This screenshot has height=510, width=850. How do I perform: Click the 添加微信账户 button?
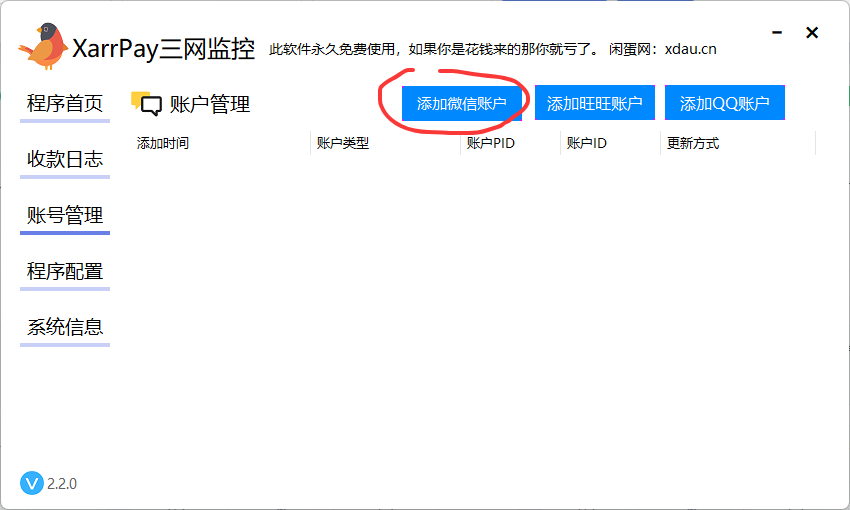(462, 103)
